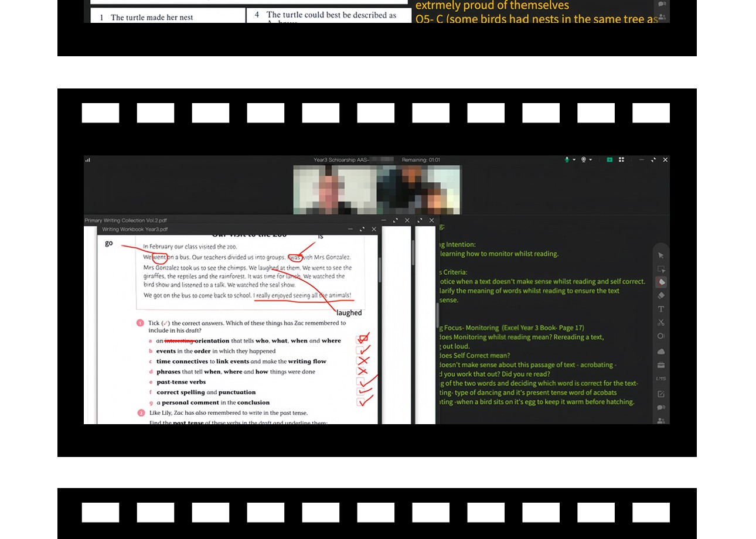Click the Remaining: 01:01 timer
The width and height of the screenshot is (756, 539).
pos(421,159)
